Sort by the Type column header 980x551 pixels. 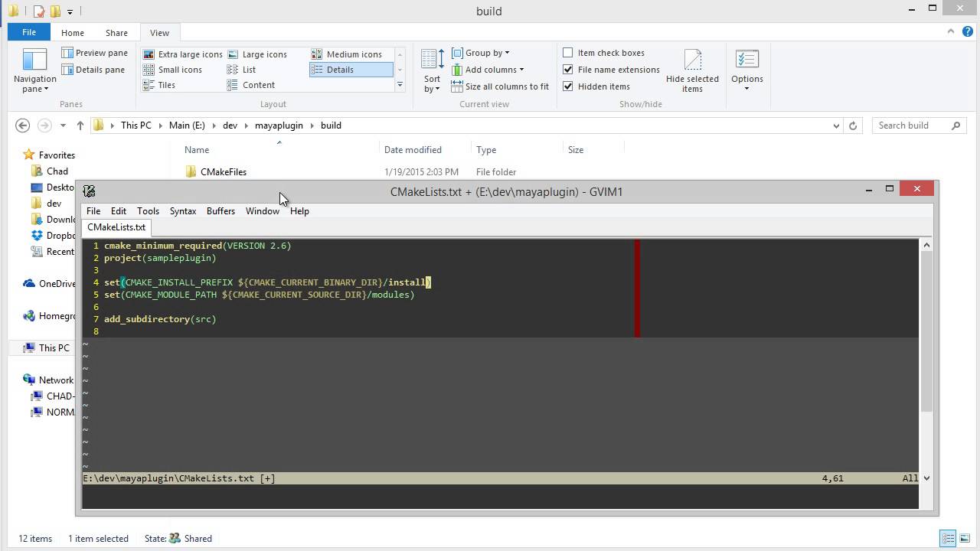point(486,150)
